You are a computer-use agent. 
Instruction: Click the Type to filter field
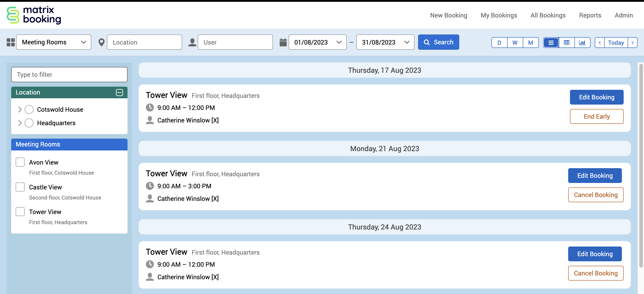click(69, 75)
